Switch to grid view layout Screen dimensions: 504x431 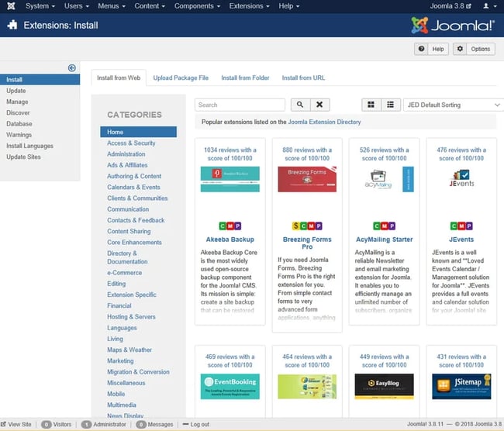point(371,105)
